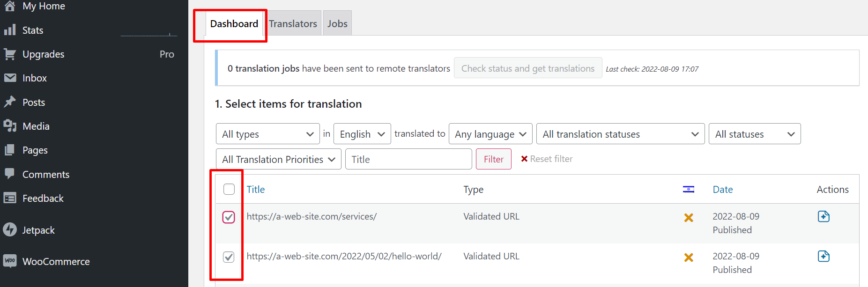This screenshot has height=287, width=868.
Task: Click the Media icon in sidebar
Action: tap(10, 126)
